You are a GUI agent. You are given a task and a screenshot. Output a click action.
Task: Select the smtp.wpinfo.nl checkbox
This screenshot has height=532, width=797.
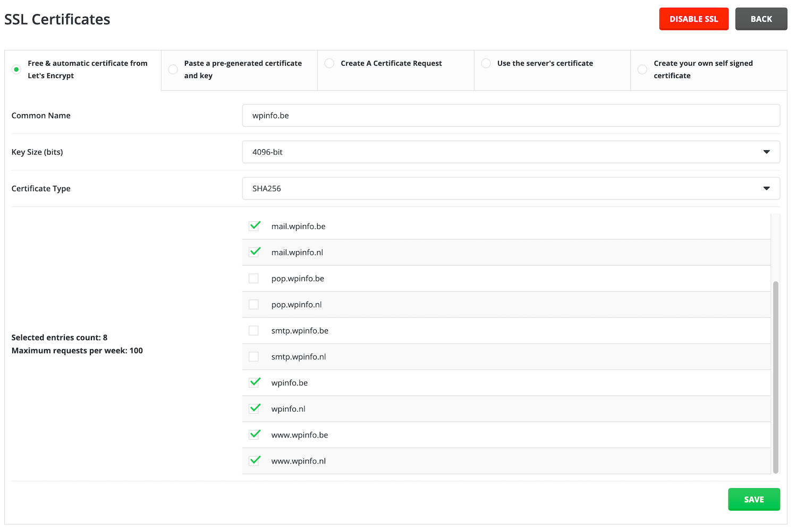click(x=254, y=356)
